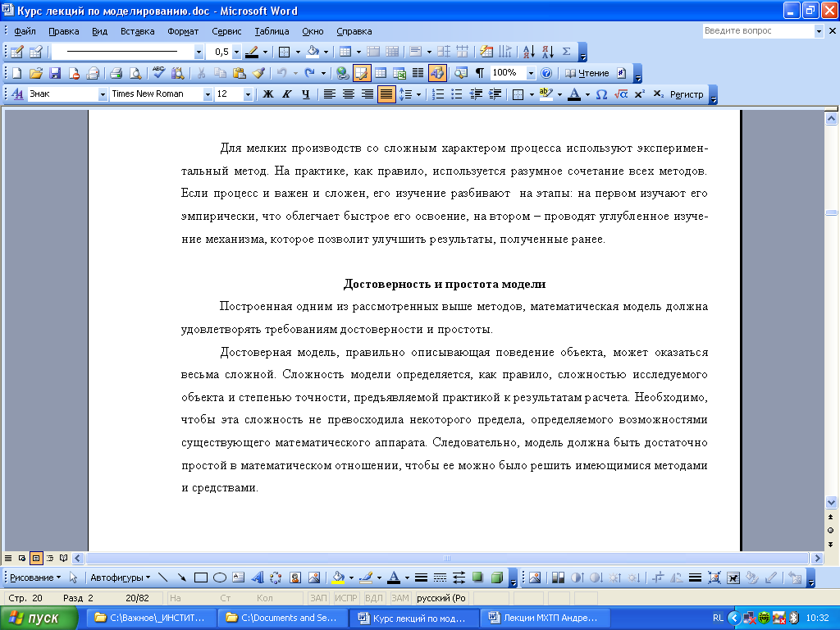This screenshot has width=840, height=630.
Task: Click the Регистр change case button
Action: [687, 94]
